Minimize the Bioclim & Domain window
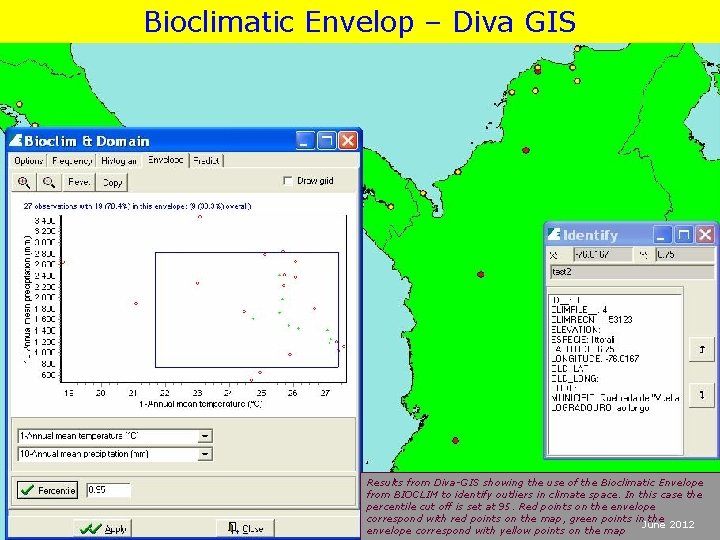 [x=305, y=141]
